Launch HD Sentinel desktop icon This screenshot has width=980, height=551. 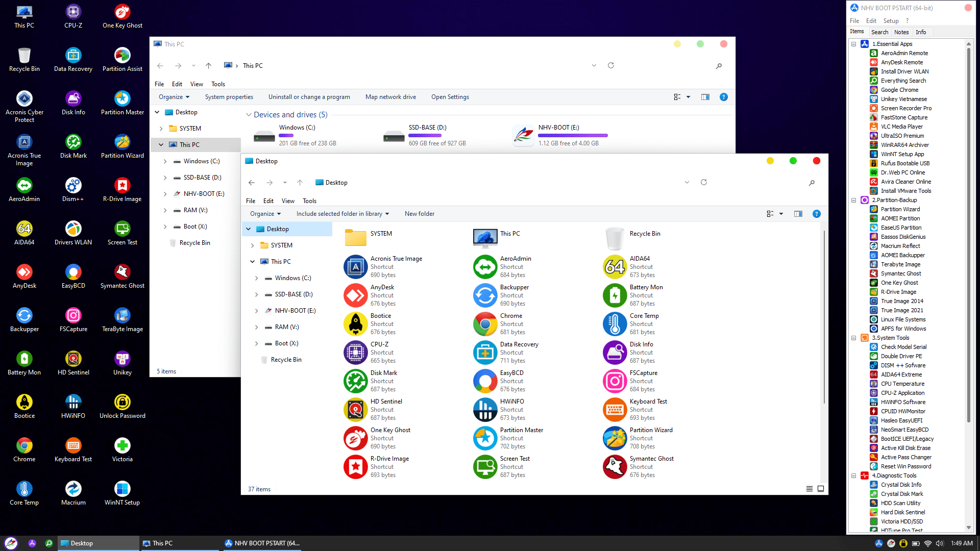click(x=73, y=363)
